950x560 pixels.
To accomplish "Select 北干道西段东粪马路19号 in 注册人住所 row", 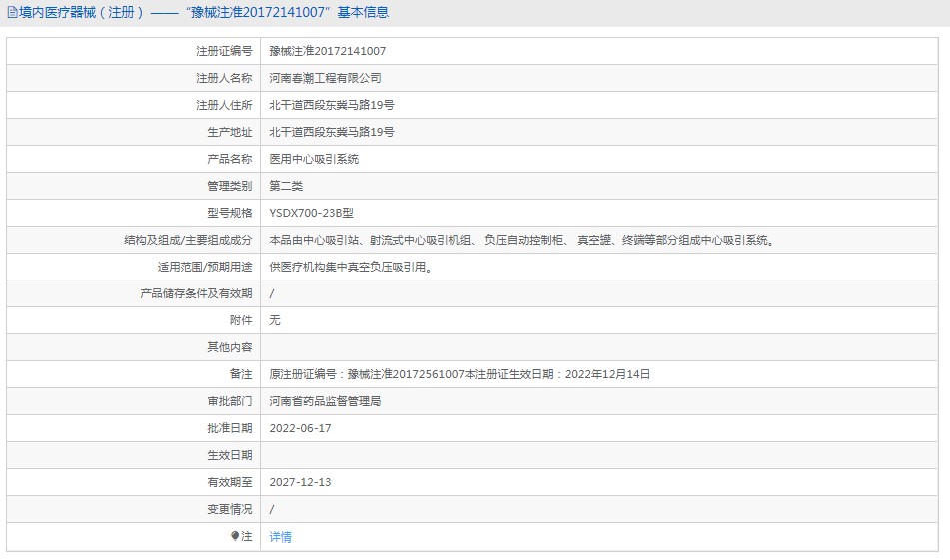I will (332, 105).
